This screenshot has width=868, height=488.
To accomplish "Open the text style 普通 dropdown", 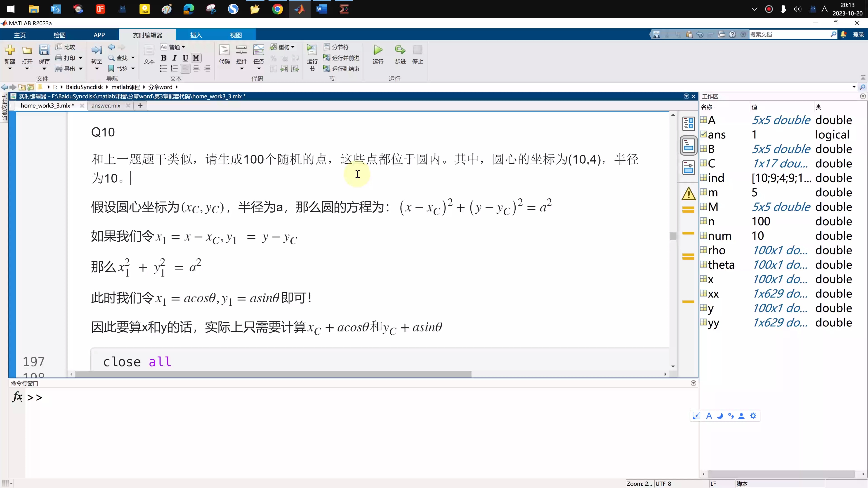I will click(x=173, y=47).
